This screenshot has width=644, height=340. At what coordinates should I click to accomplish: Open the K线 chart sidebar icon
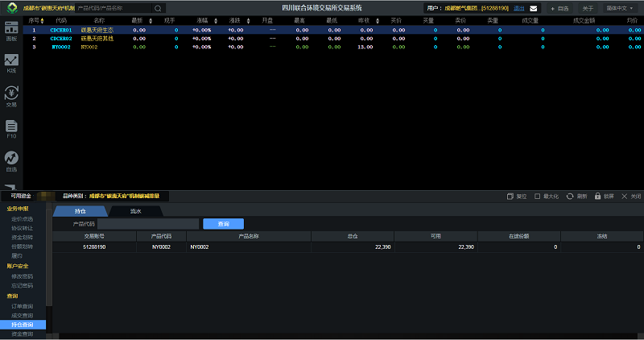point(11,63)
